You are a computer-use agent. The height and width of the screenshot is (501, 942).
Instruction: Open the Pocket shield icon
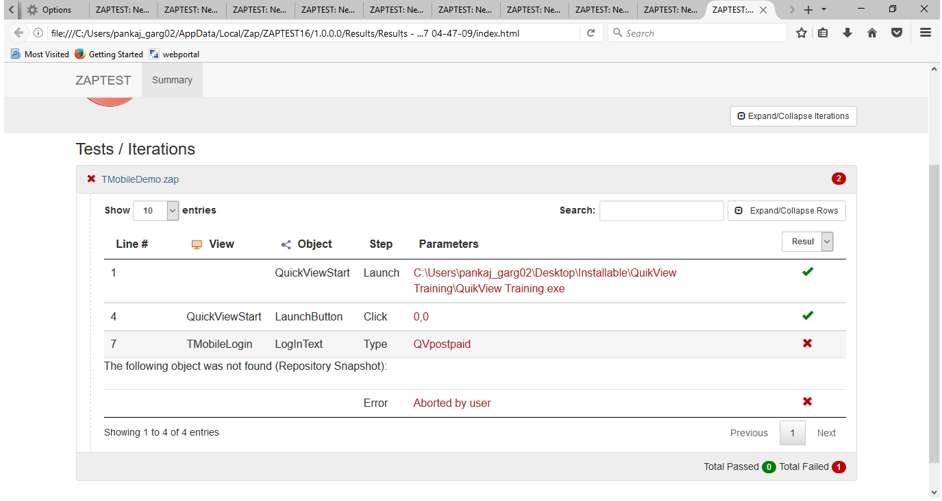(x=896, y=33)
